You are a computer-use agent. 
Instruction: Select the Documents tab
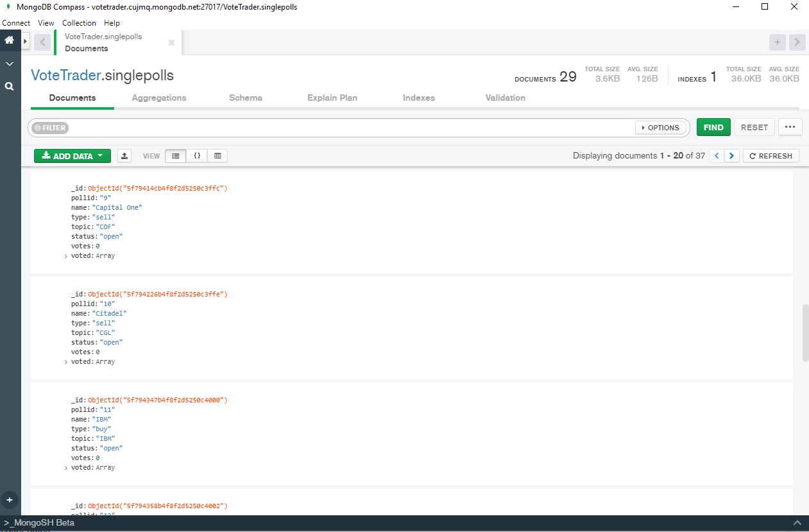[x=72, y=98]
